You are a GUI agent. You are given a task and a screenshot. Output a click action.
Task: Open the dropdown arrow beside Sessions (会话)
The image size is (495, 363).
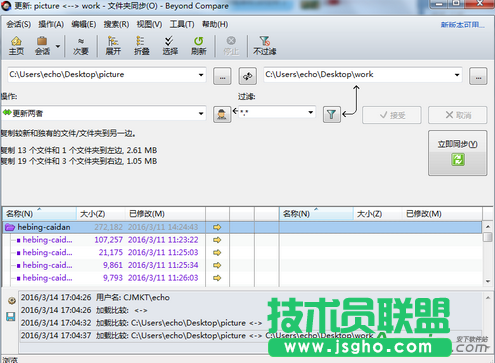tap(58, 46)
